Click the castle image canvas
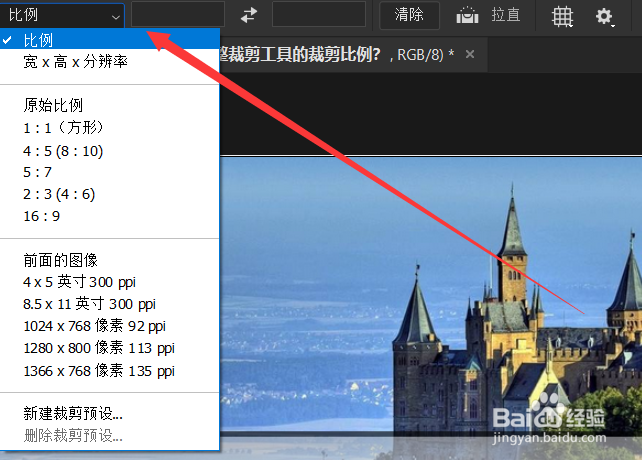The width and height of the screenshot is (642, 460). coord(431,307)
